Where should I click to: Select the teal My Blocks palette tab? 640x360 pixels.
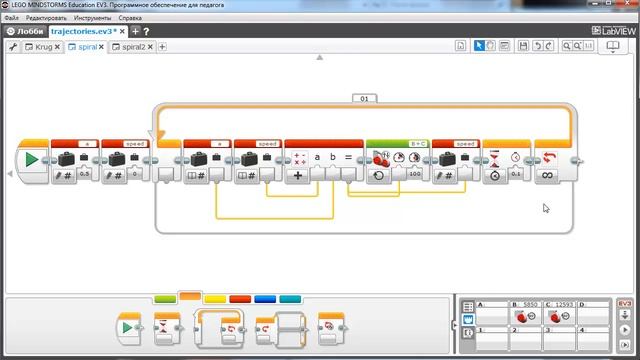pos(290,299)
